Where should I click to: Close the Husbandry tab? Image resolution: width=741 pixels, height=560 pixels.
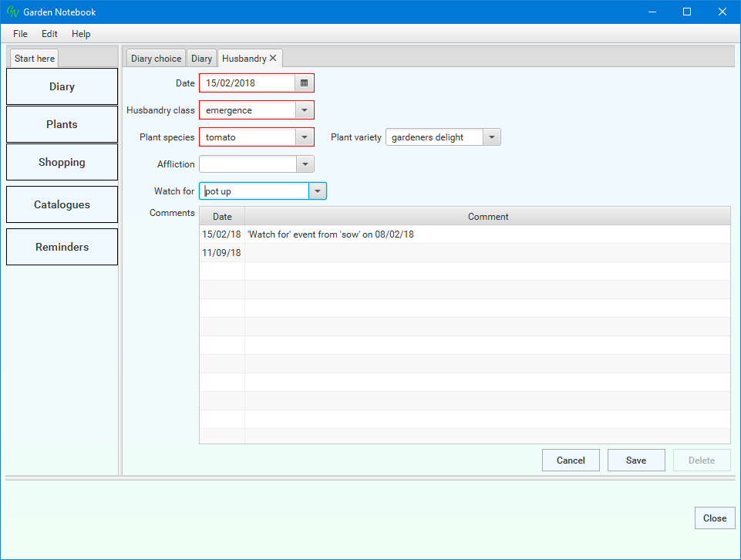[x=273, y=59]
